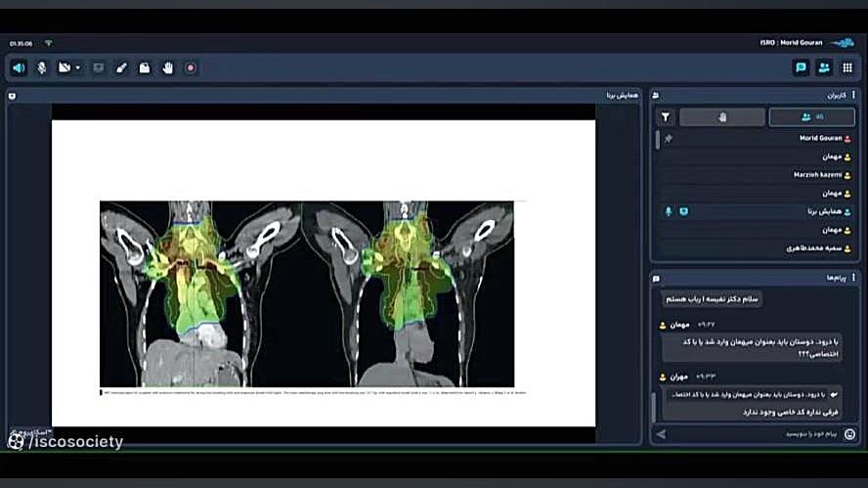868x488 pixels.
Task: Click the network signal status icon
Action: click(49, 43)
